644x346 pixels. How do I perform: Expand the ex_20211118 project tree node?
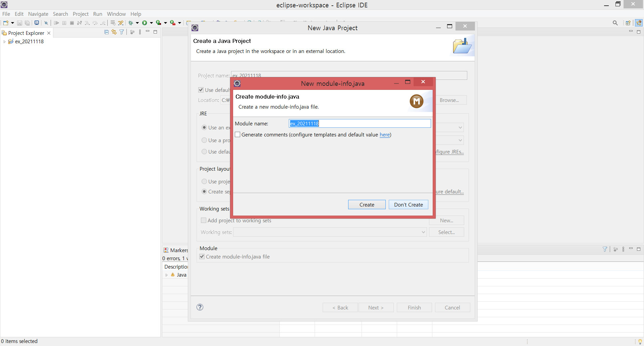click(4, 42)
